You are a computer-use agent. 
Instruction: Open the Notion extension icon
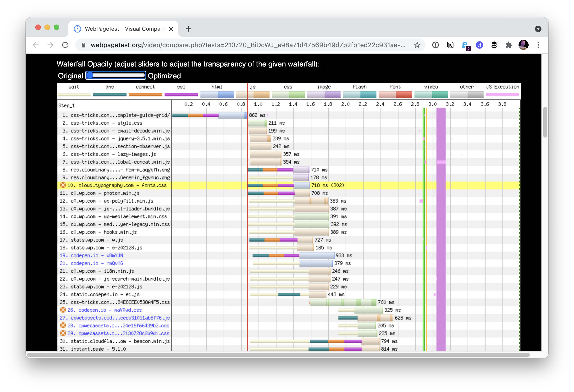[450, 45]
